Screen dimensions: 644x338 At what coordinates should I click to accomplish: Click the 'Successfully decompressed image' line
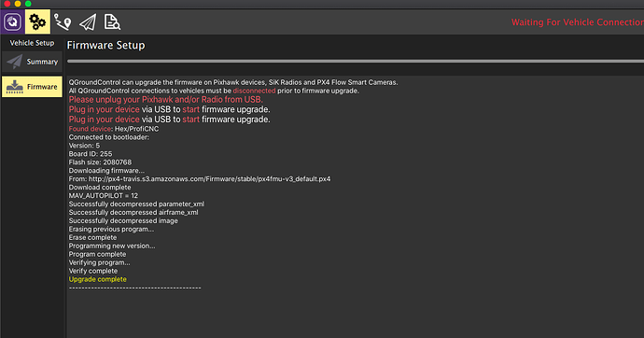coord(123,221)
